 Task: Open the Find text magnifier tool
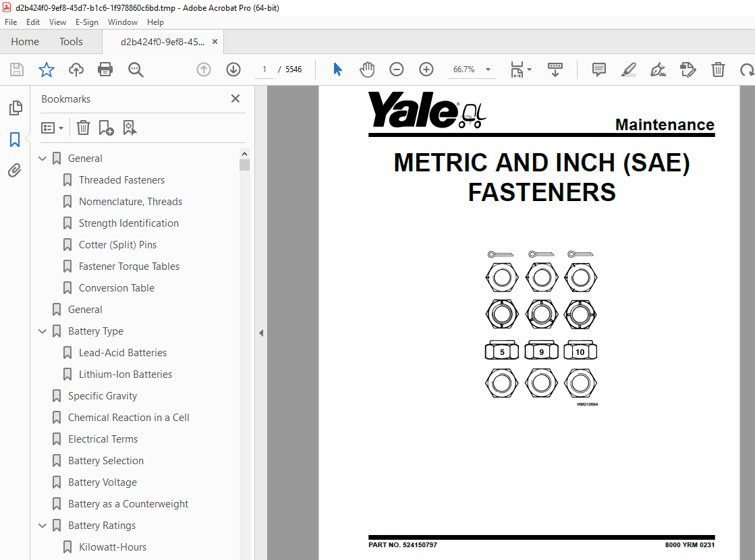136,69
